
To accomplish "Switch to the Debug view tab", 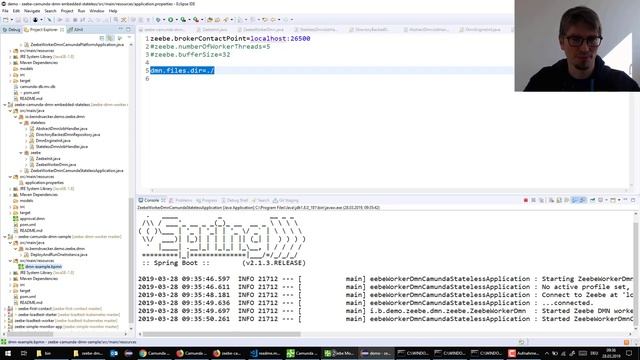I will coord(11,29).
